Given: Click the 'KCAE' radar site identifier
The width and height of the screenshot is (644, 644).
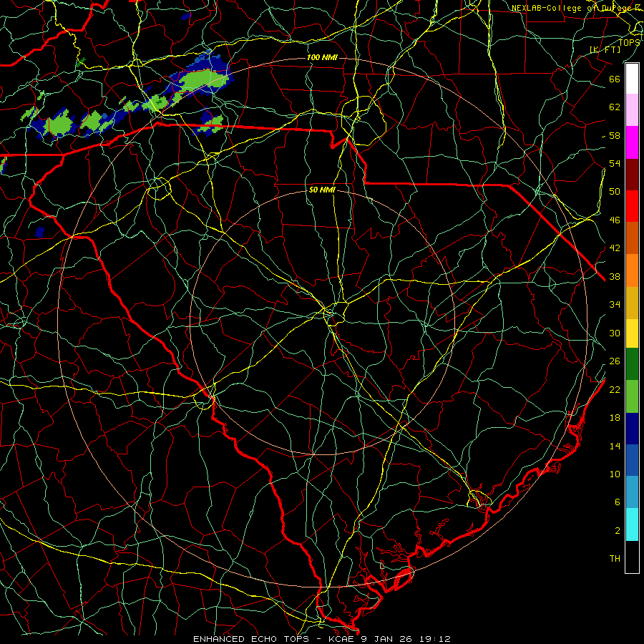Looking at the screenshot, I should point(342,639).
